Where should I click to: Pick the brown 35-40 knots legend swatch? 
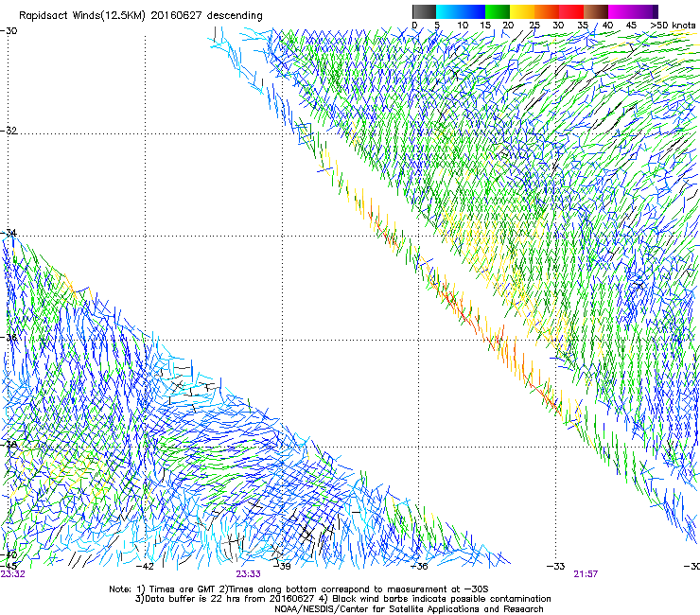[x=596, y=11]
